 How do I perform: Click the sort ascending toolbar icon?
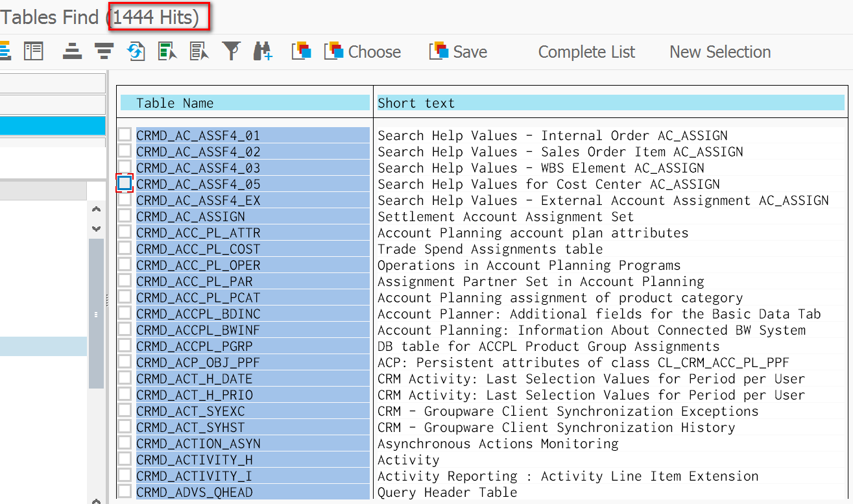pyautogui.click(x=72, y=51)
